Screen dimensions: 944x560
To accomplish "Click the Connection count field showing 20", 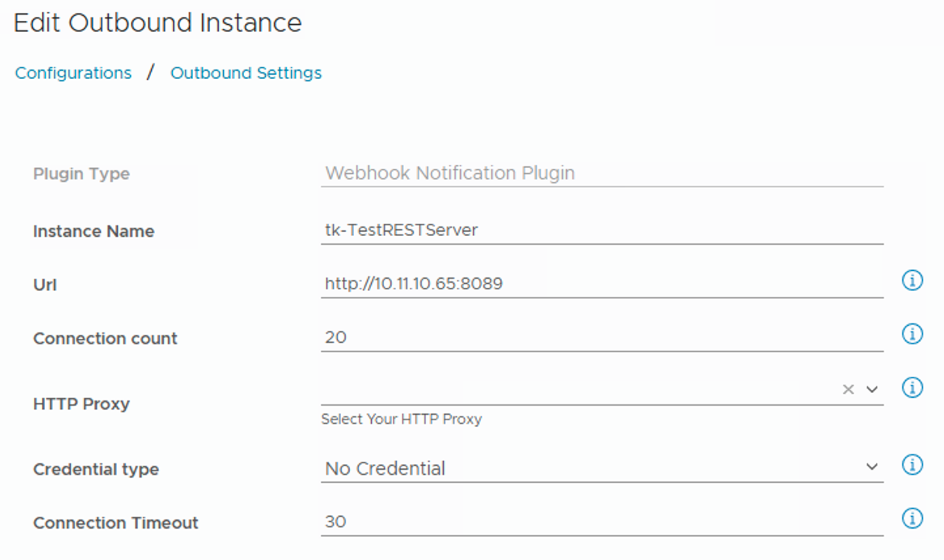I will (x=601, y=338).
